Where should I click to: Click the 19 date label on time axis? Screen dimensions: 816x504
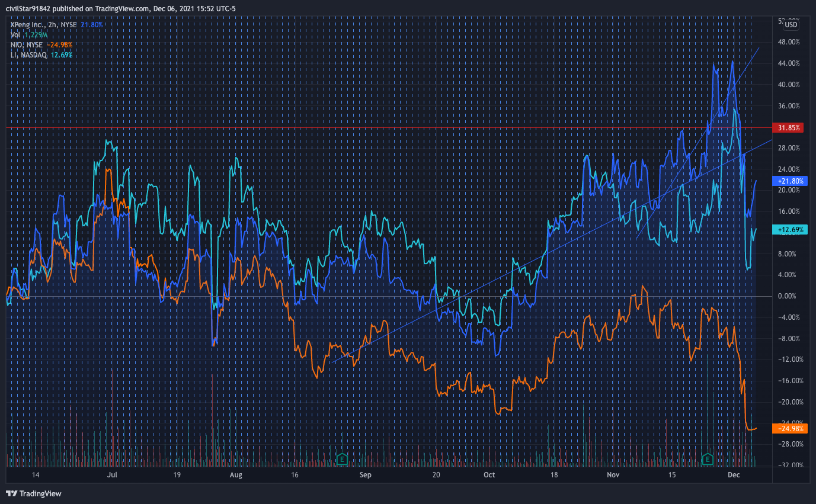coord(177,475)
